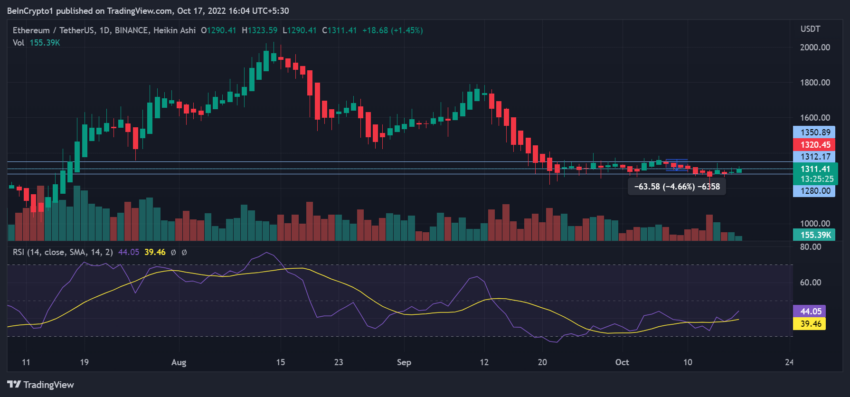This screenshot has width=850, height=397.
Task: Click the yellow 39.46 RSI SMA tag
Action: 809,324
